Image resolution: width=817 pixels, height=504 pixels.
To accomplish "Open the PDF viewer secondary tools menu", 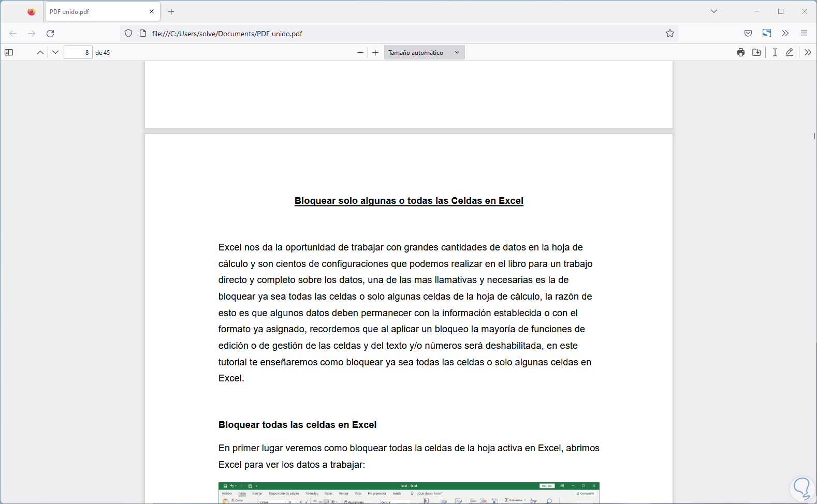I will coord(808,52).
